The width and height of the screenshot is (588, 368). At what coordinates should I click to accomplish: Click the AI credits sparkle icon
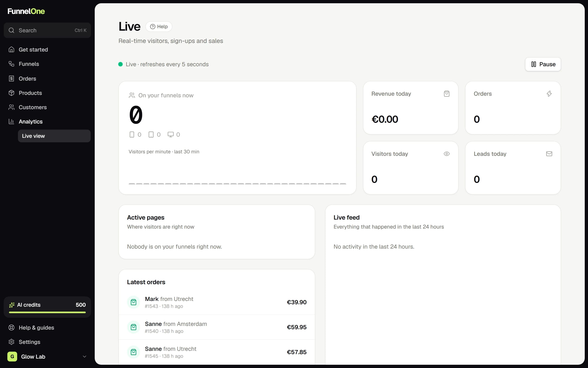point(12,305)
